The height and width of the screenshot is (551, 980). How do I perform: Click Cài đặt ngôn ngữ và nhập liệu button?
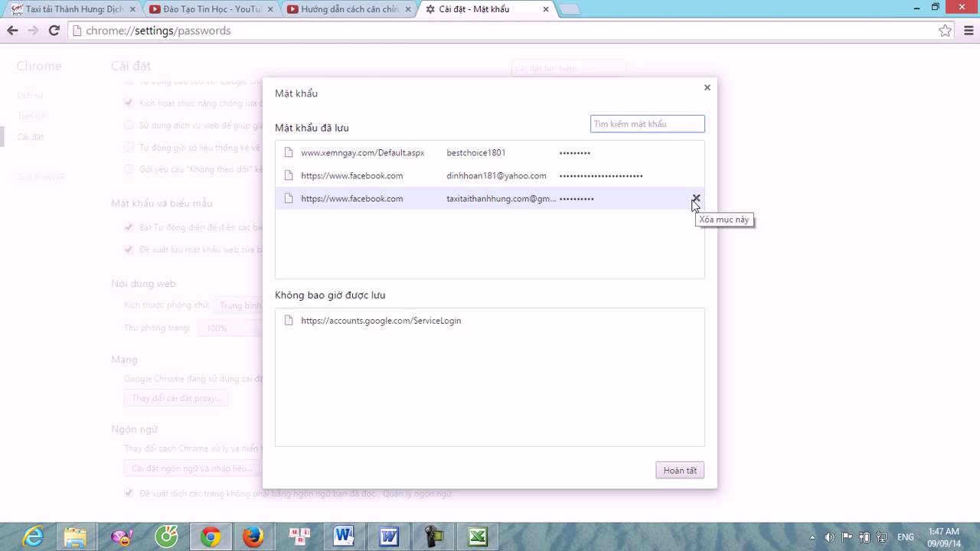tap(192, 468)
